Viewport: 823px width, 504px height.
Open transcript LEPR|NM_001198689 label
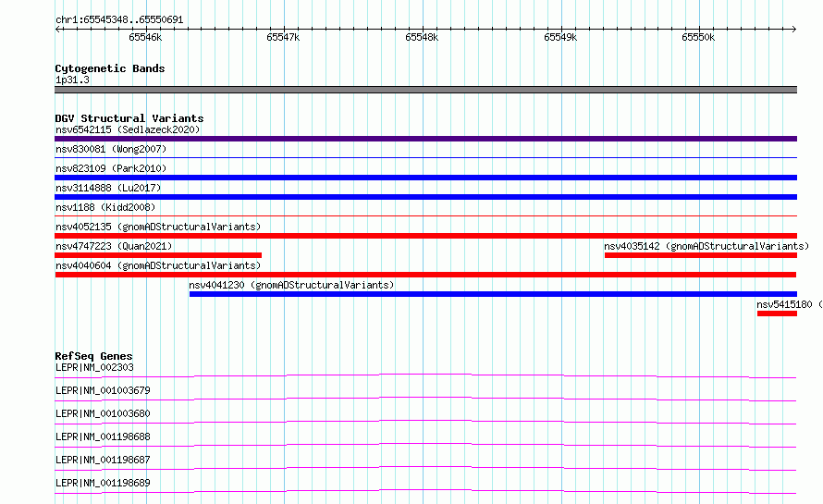tap(103, 483)
